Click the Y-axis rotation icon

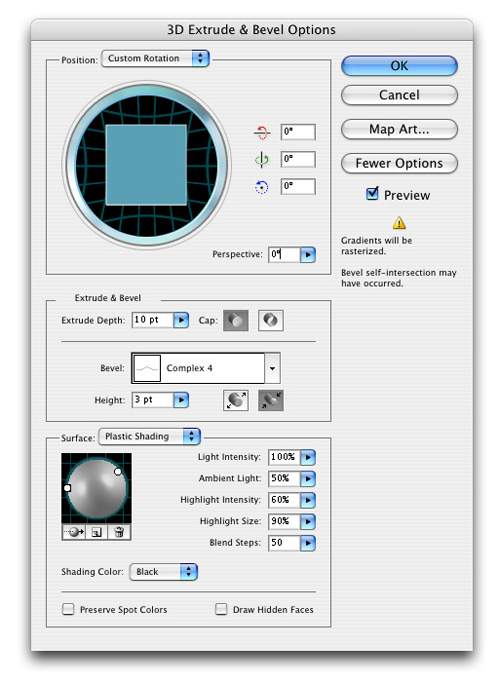pos(261,160)
